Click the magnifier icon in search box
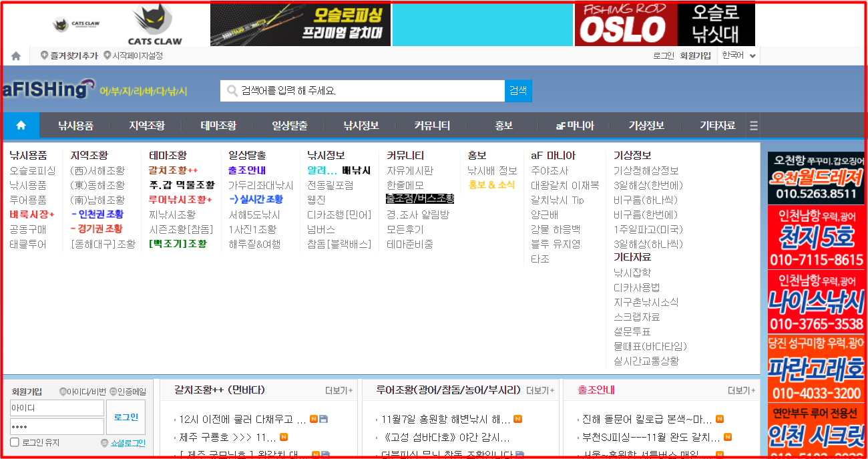 [232, 91]
